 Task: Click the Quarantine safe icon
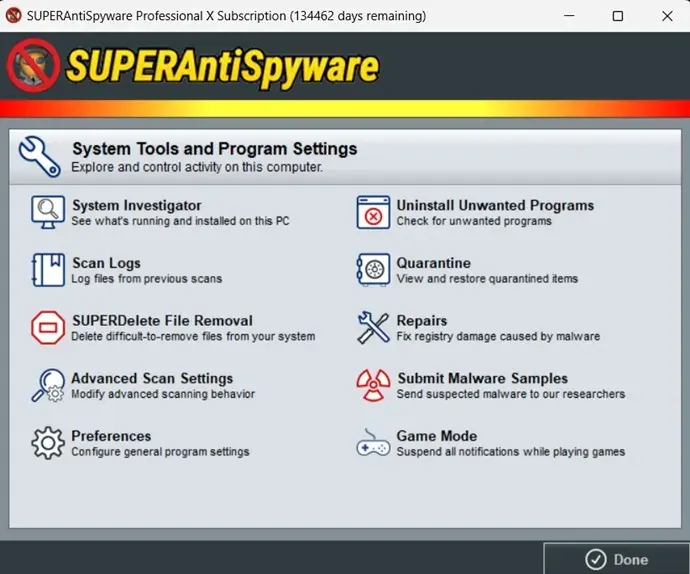(373, 270)
